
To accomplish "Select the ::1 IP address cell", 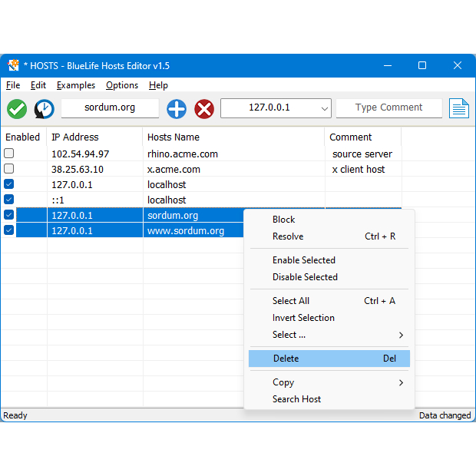I will coord(95,200).
